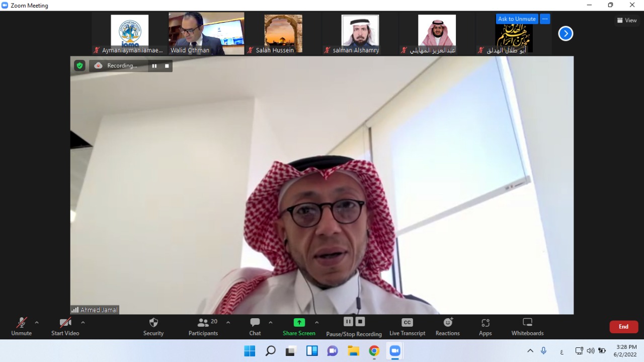The height and width of the screenshot is (362, 644).
Task: Start Video using the camera button
Action: click(65, 327)
